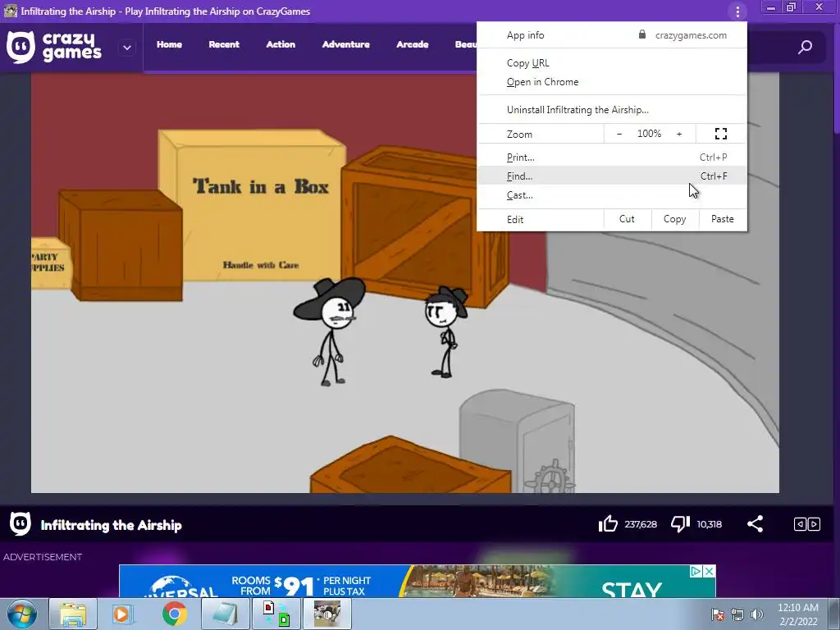Share the game via share icon

755,524
